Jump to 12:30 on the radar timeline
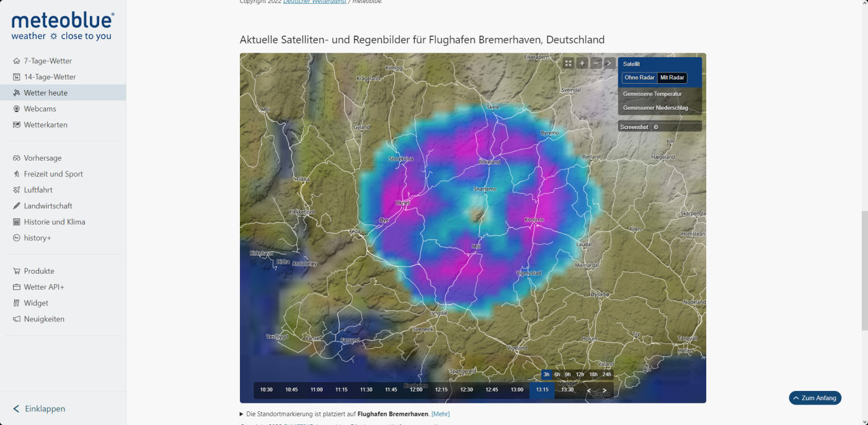868x425 pixels. tap(466, 390)
